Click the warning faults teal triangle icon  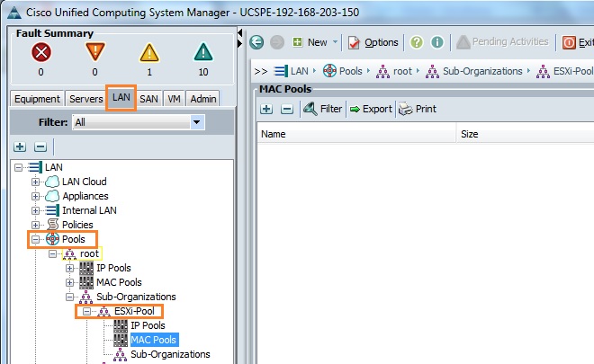point(203,52)
